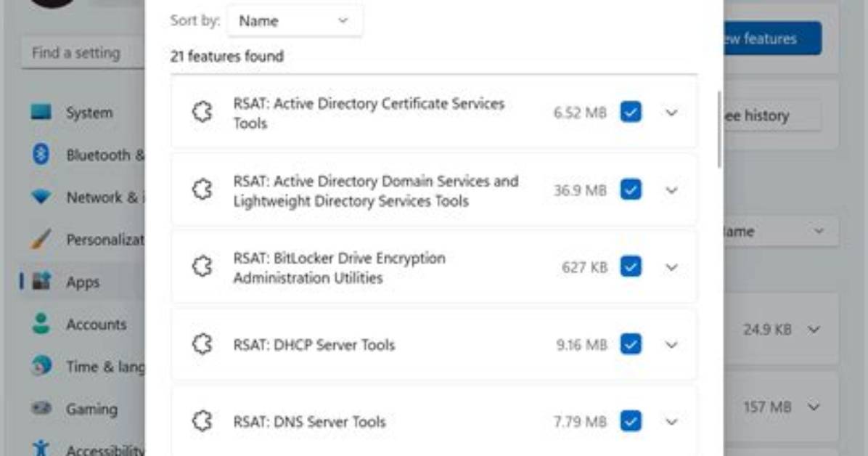Click the feature icon beside BitLocker Drive Encryption
This screenshot has width=868, height=456.
[x=202, y=266]
